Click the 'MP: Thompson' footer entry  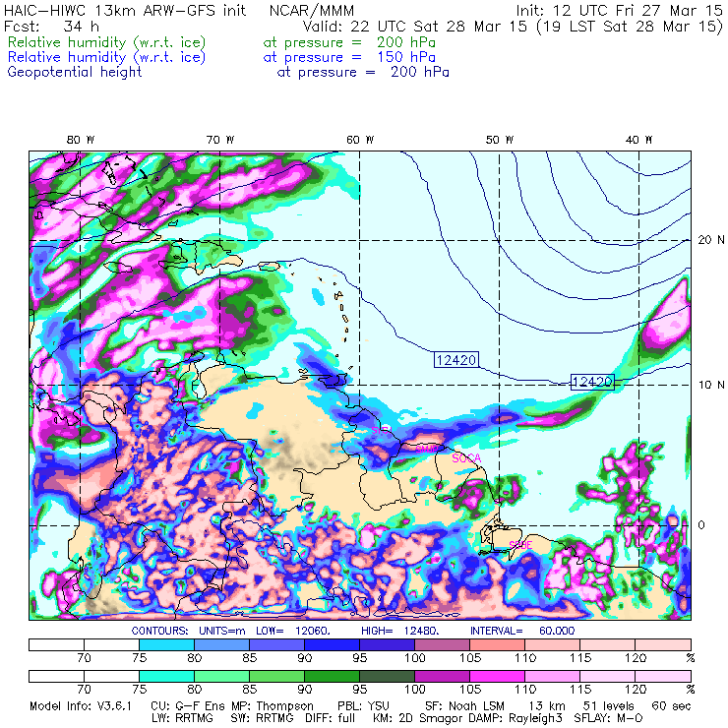(273, 706)
